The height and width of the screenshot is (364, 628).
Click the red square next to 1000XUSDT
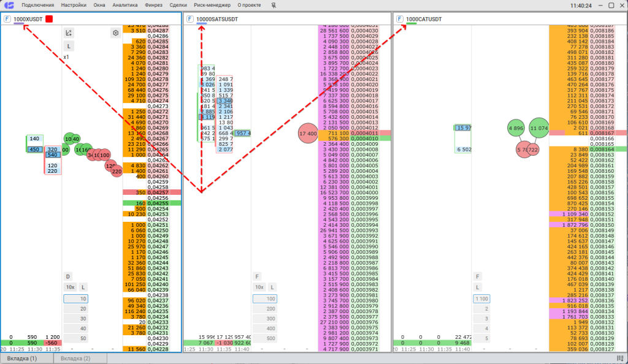[49, 19]
